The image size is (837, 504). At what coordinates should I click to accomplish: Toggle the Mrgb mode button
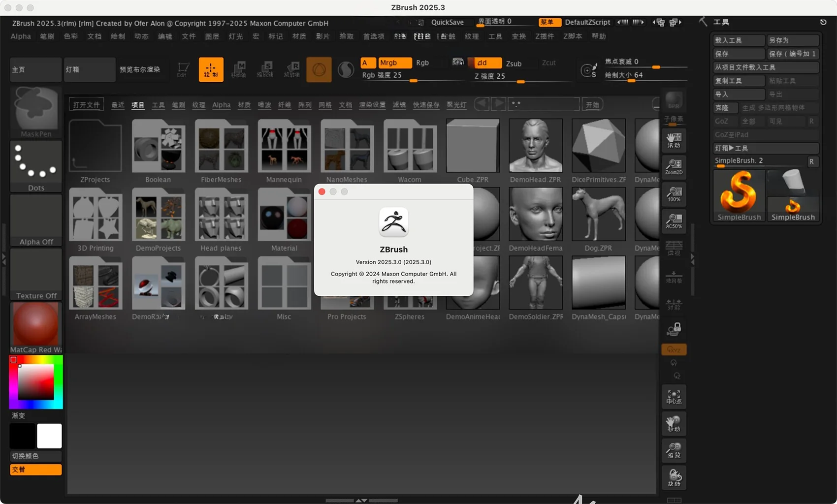(x=394, y=63)
